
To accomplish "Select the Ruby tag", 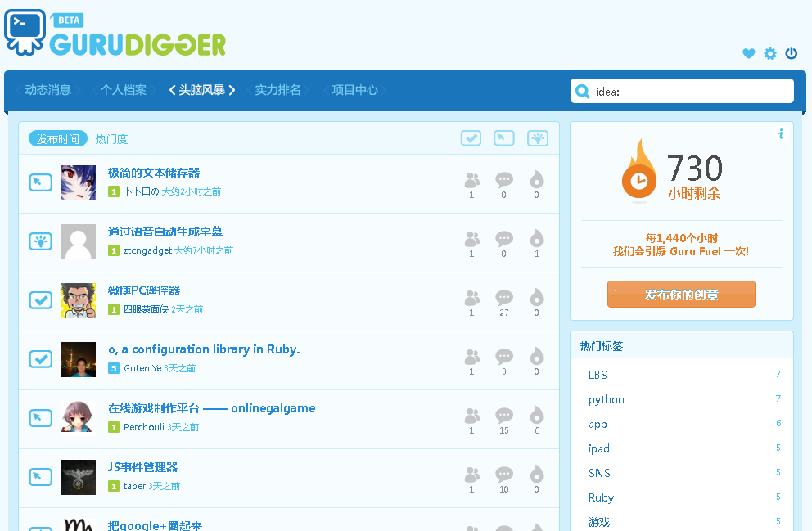I will (x=602, y=498).
